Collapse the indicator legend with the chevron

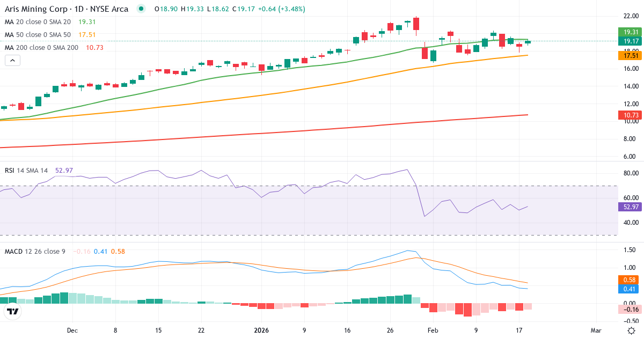[12, 60]
